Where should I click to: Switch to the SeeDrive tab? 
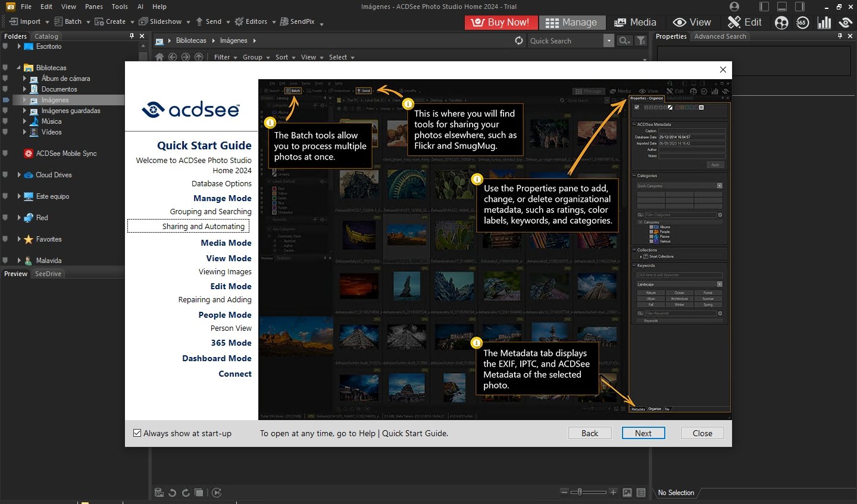point(48,274)
